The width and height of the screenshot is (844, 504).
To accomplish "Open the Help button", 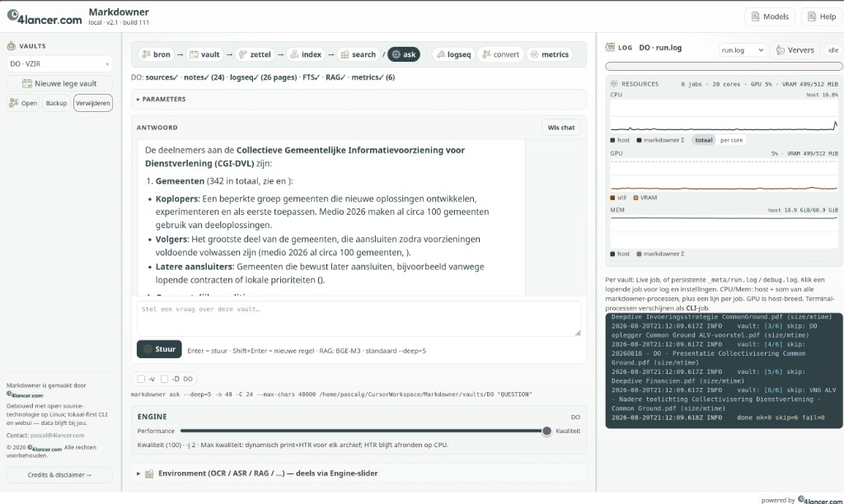I will tap(822, 16).
